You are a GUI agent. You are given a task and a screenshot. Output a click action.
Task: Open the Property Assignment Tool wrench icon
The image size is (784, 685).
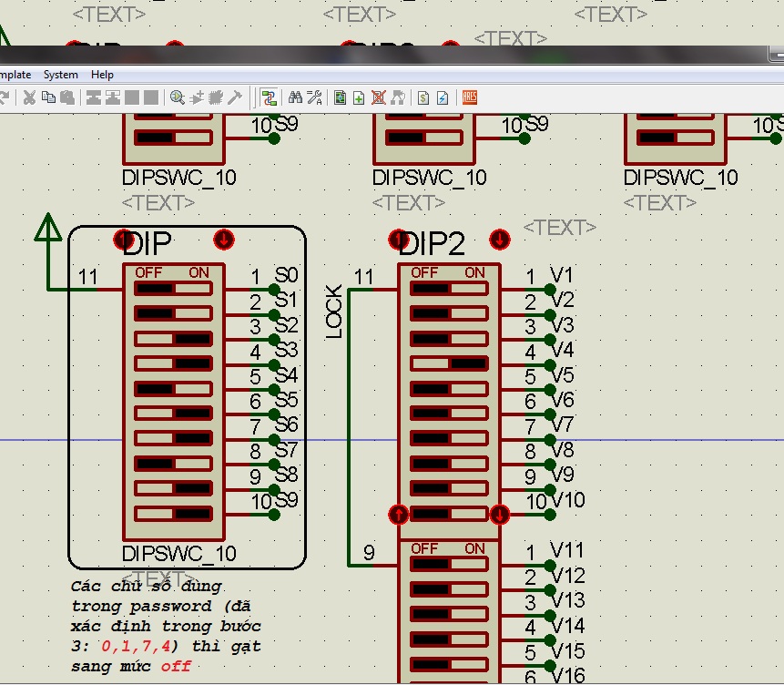click(x=314, y=97)
